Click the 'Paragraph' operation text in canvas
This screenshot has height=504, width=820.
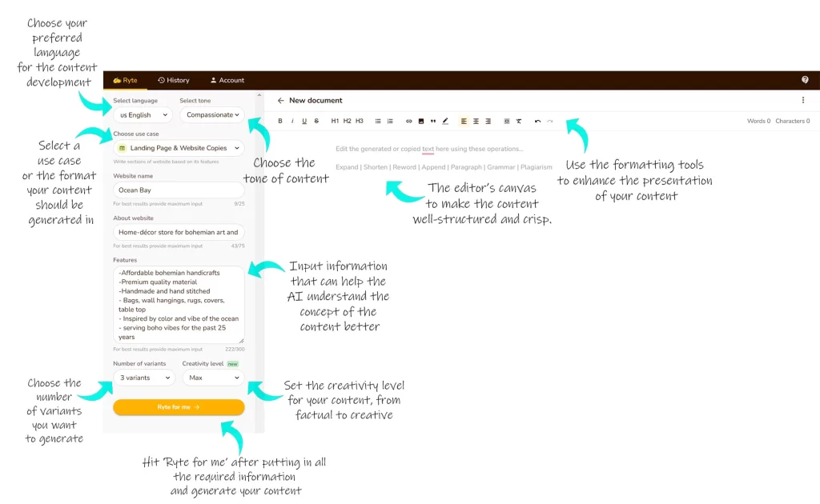click(x=467, y=167)
